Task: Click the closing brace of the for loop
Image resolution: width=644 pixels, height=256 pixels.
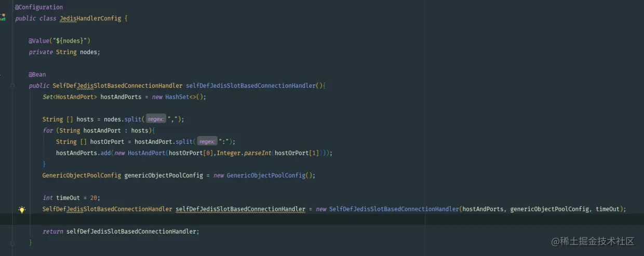Action: point(44,164)
